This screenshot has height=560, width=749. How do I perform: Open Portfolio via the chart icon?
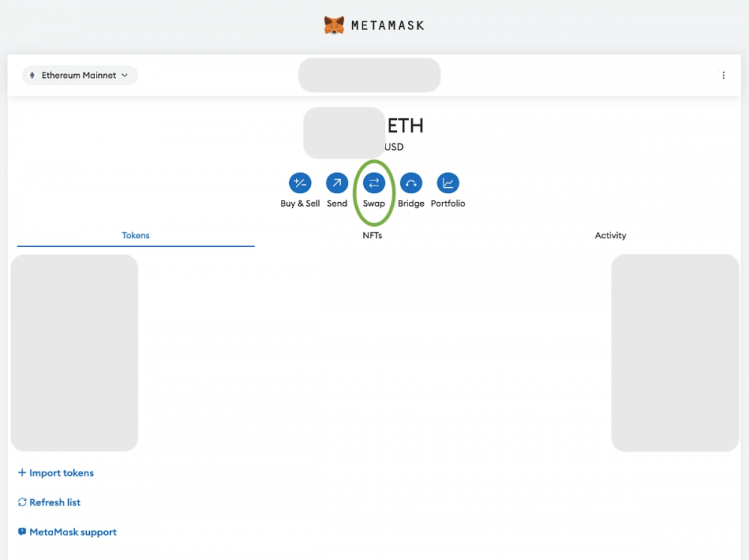tap(448, 183)
